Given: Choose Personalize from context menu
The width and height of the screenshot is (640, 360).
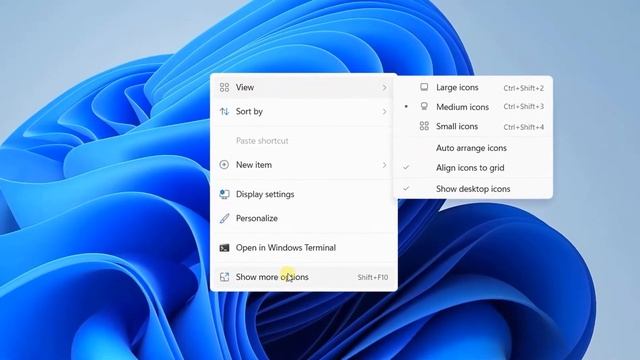Looking at the screenshot, I should coord(303,218).
